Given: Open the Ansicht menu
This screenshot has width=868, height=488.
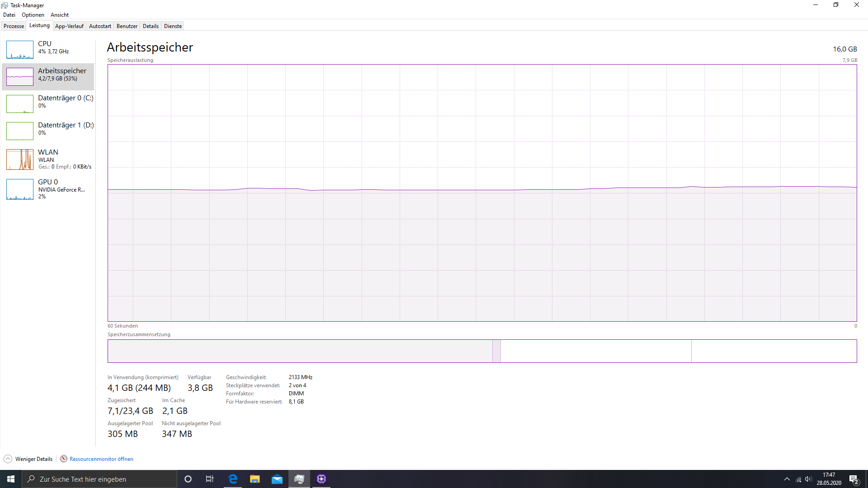Looking at the screenshot, I should point(60,15).
